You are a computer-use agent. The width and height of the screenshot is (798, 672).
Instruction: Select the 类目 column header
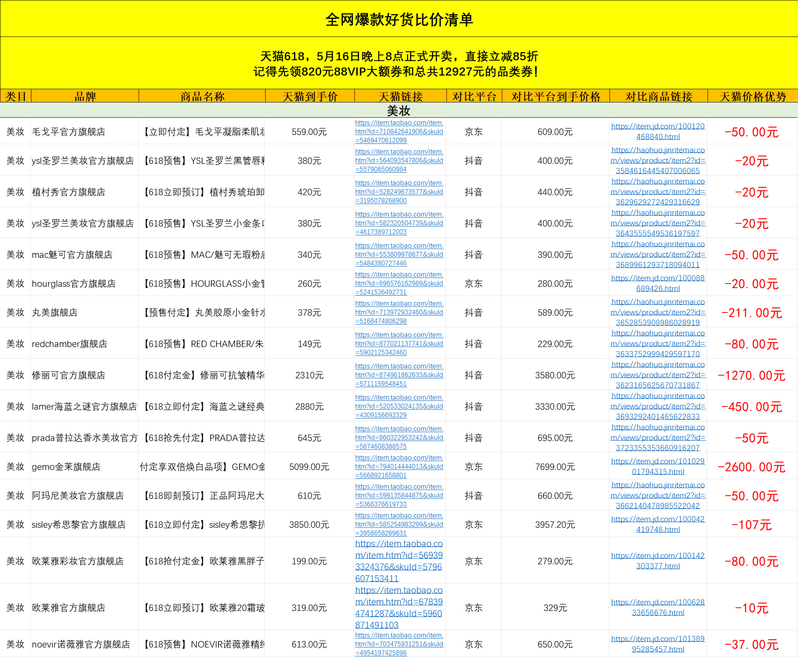point(16,96)
